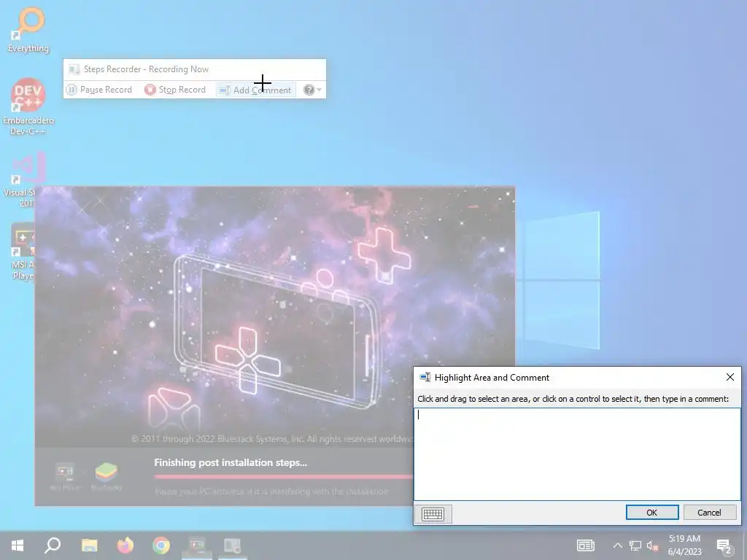This screenshot has width=747, height=560.
Task: Click the Highlight Area and Comment title icon
Action: point(425,377)
